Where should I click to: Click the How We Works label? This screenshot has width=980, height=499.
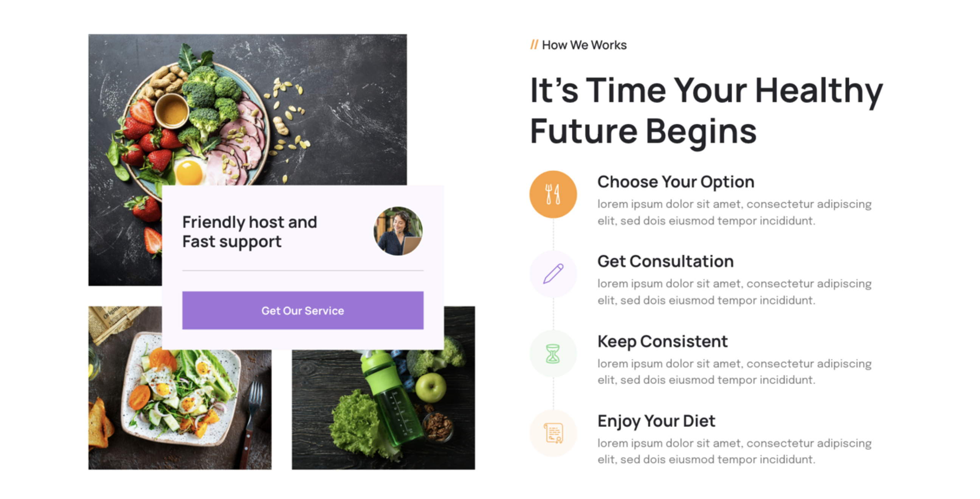(x=584, y=45)
